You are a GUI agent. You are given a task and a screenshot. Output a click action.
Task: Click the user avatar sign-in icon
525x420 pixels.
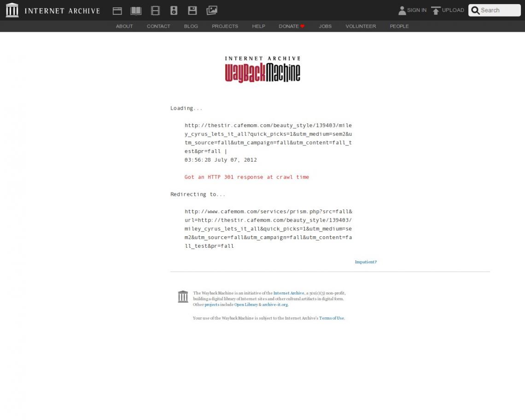pyautogui.click(x=402, y=11)
